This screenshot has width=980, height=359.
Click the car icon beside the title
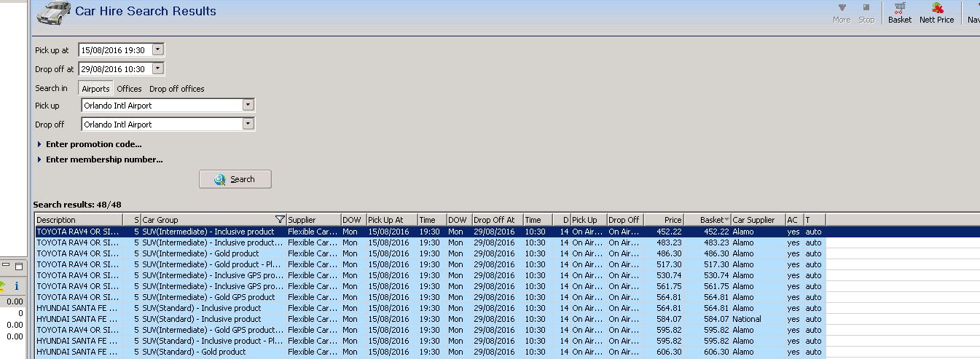click(x=53, y=12)
